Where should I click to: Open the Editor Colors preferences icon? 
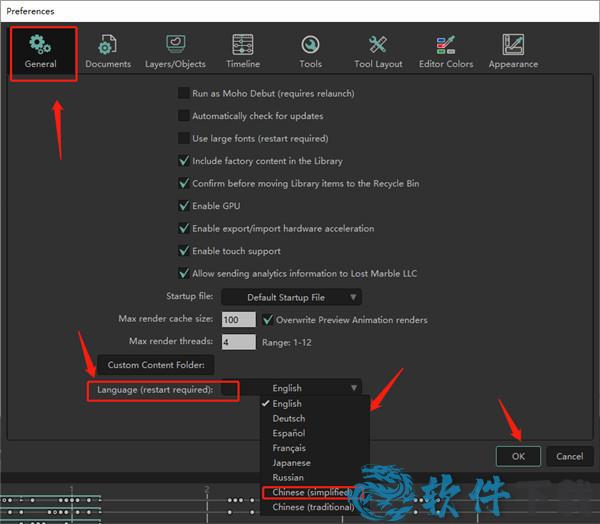(446, 44)
